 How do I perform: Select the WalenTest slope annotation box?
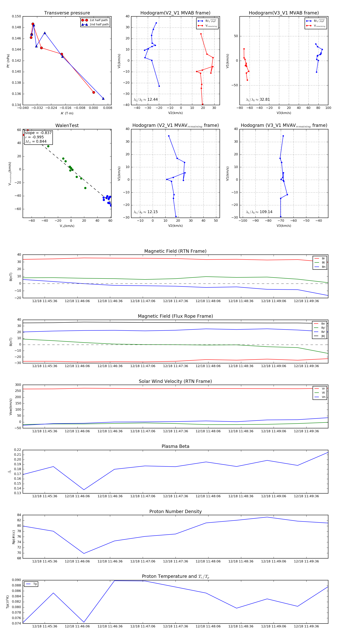(38, 137)
